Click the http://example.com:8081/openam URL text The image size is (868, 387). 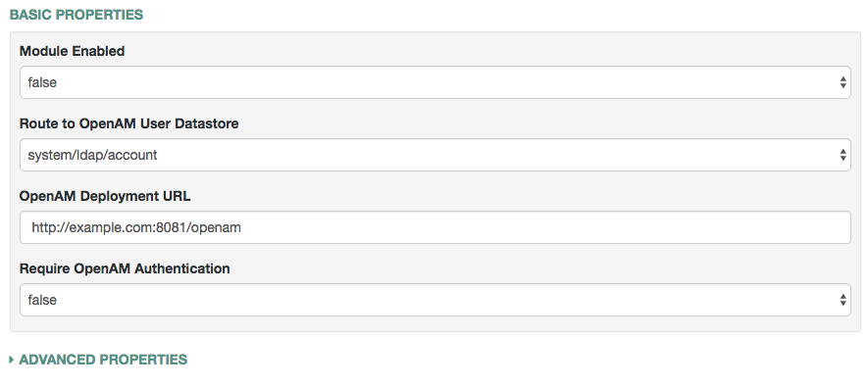(136, 227)
